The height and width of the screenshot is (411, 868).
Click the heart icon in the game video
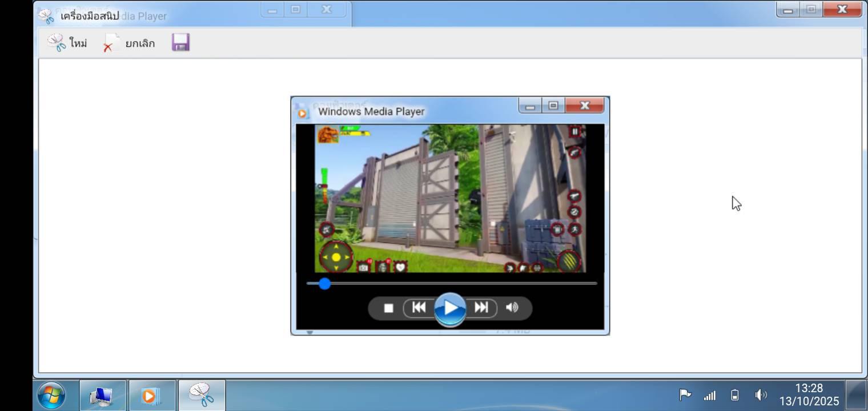[401, 267]
